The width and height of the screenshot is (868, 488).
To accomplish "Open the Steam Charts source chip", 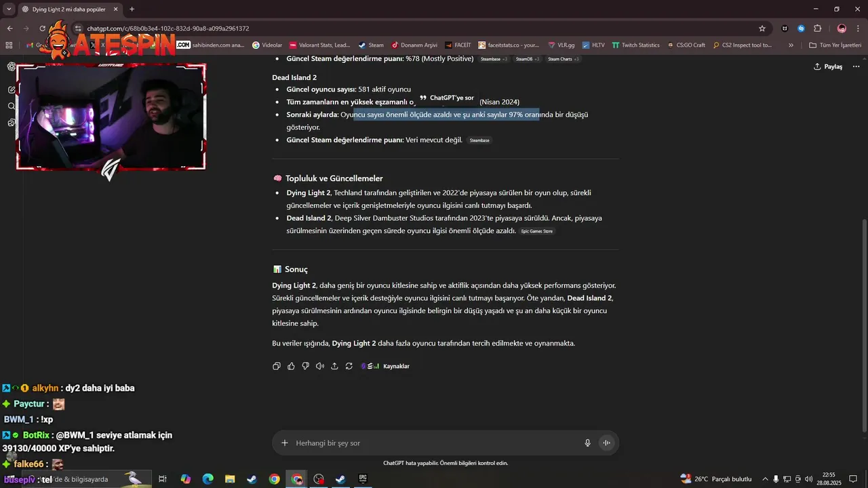I will coord(564,59).
